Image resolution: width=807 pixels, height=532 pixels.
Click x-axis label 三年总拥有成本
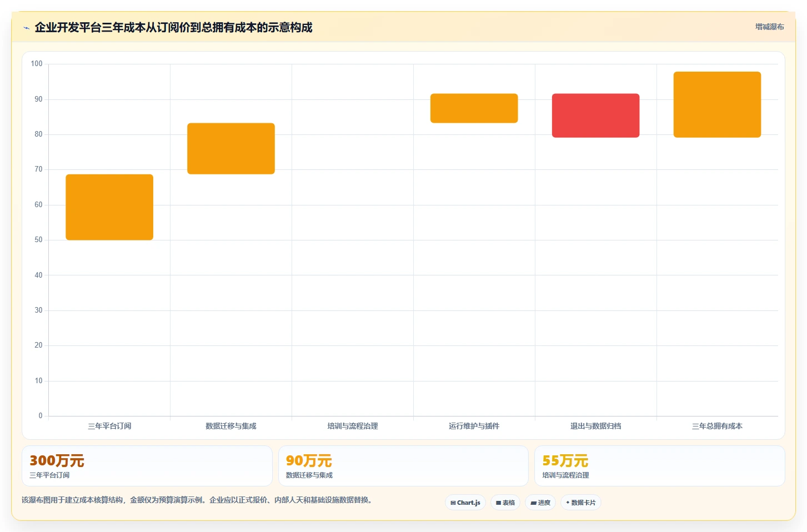(x=717, y=426)
